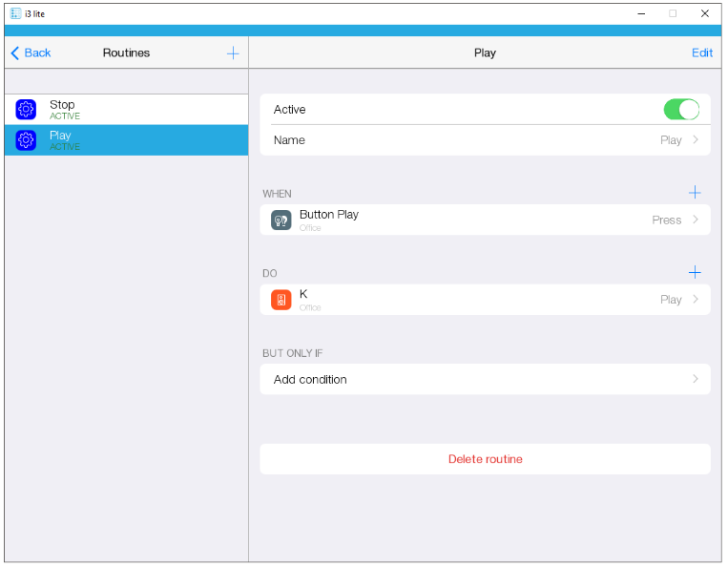
Task: Go back using the Back button
Action: click(x=31, y=52)
